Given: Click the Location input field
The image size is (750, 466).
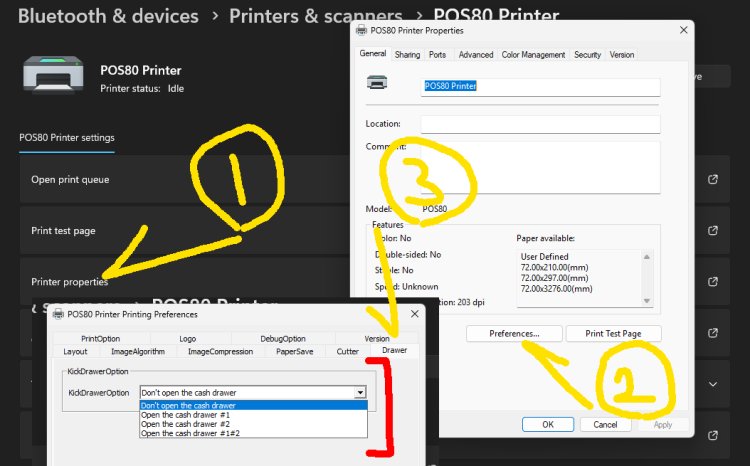Looking at the screenshot, I should coord(540,124).
